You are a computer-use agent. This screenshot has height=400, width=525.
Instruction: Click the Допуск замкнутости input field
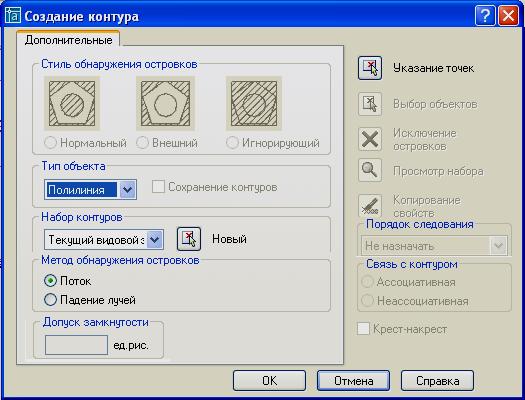[76, 345]
